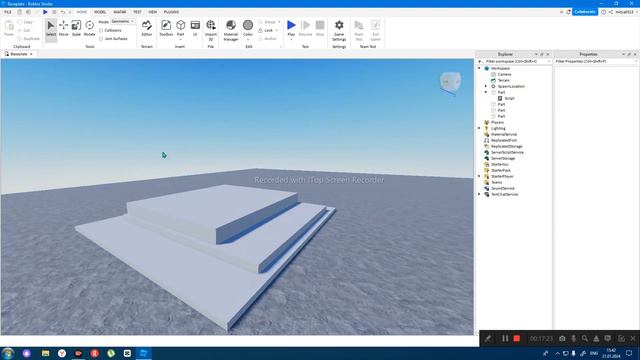Open Game Settings
The width and height of the screenshot is (640, 360).
(x=339, y=30)
